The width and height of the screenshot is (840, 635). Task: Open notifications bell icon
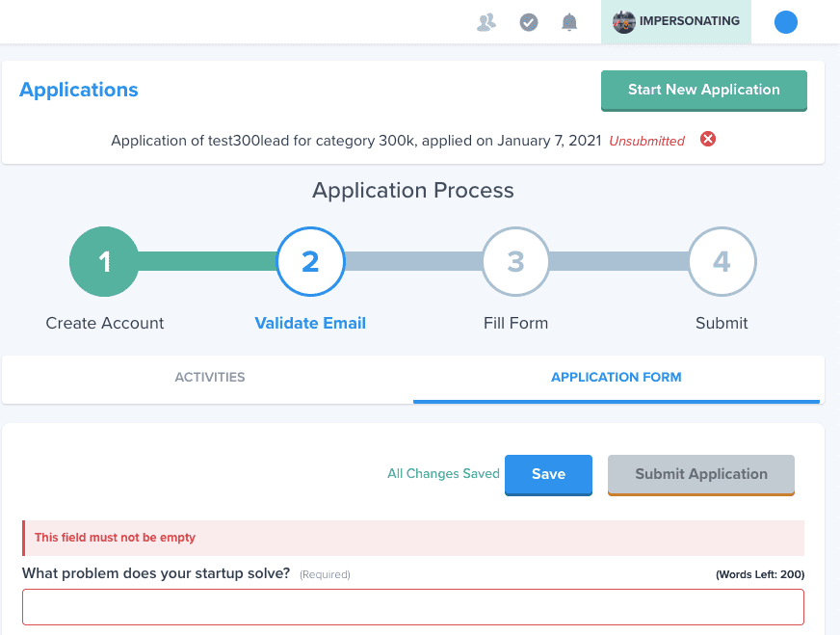(569, 22)
